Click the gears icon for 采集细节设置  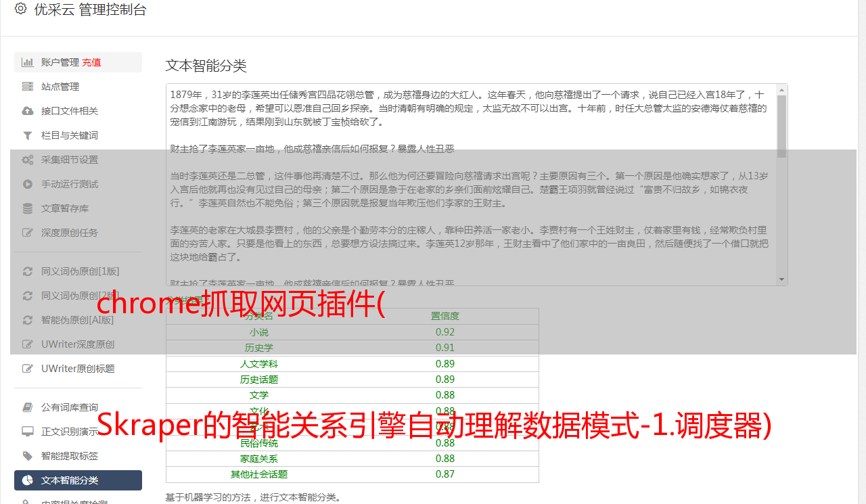coord(28,160)
